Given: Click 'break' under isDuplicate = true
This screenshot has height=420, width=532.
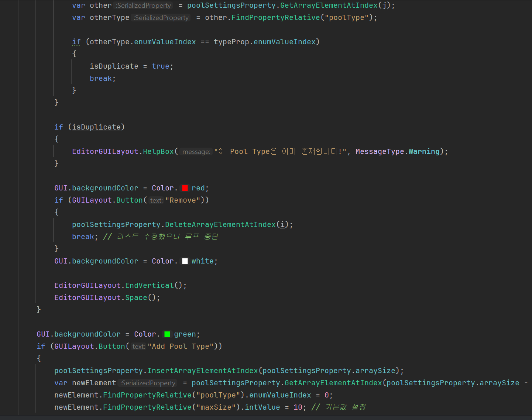Looking at the screenshot, I should tap(100, 79).
